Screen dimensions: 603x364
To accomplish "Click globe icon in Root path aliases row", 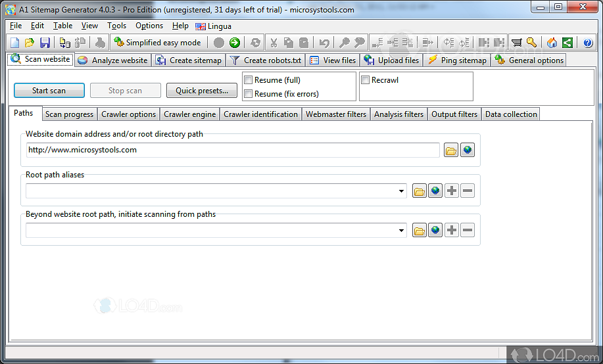I will (x=435, y=191).
